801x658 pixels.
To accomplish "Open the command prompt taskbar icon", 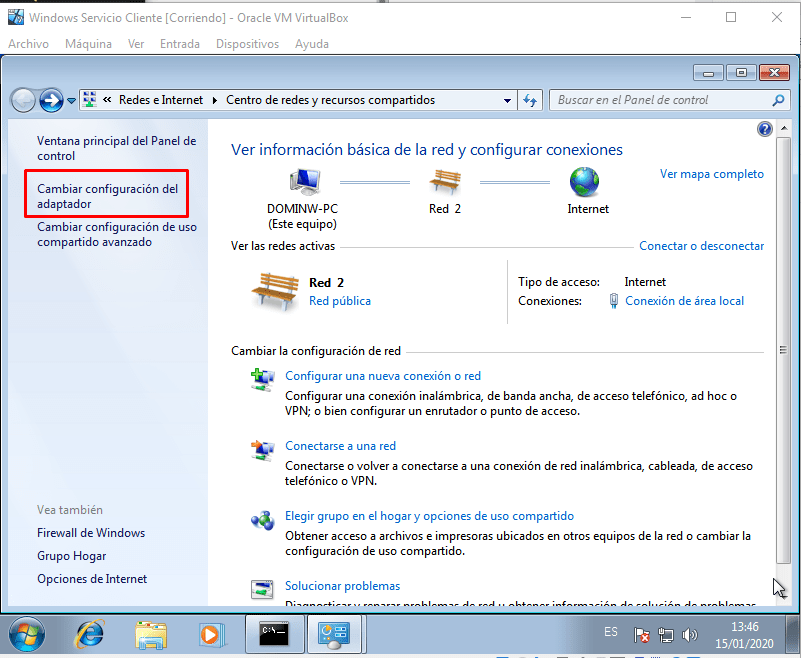I will tap(272, 634).
